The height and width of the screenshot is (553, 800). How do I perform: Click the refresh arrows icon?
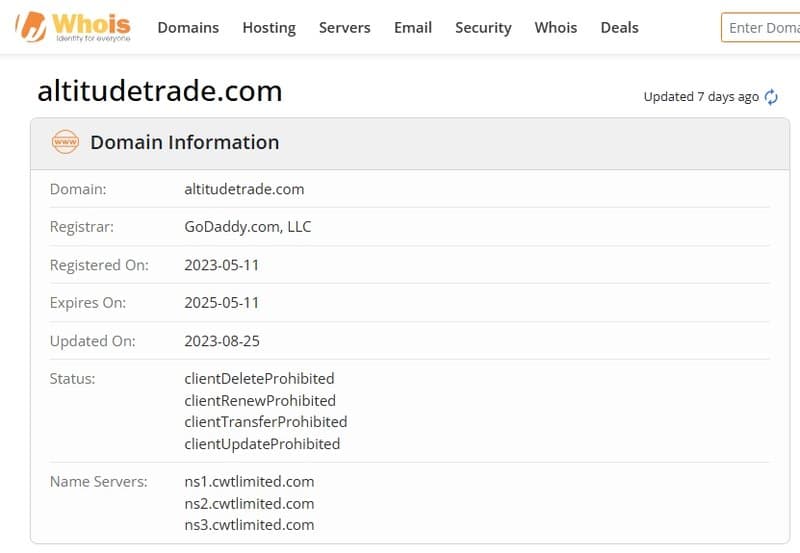[771, 97]
